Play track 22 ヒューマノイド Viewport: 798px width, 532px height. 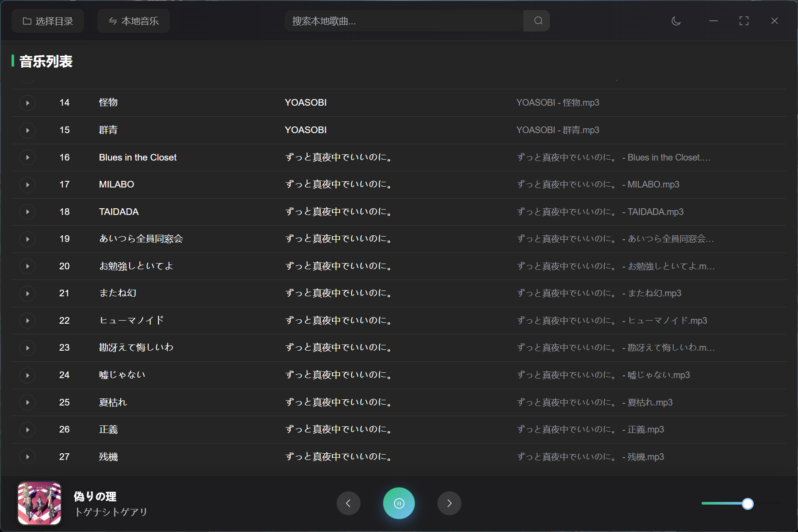coord(27,321)
